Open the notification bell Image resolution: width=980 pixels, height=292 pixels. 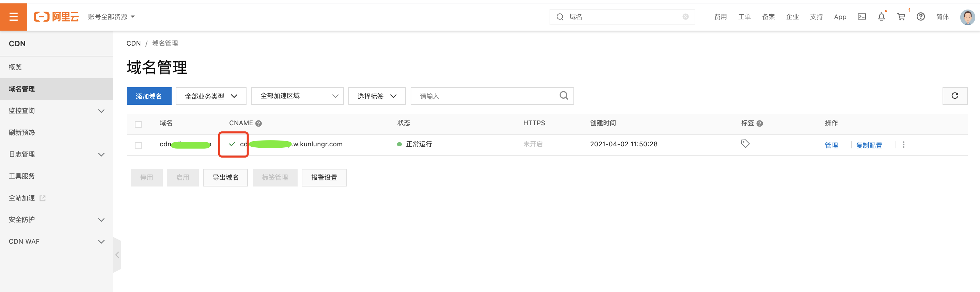881,17
